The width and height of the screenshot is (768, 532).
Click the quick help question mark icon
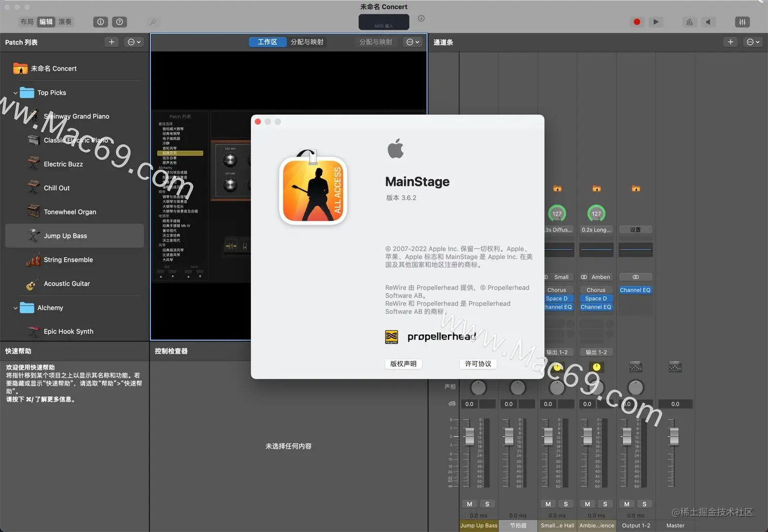click(119, 22)
